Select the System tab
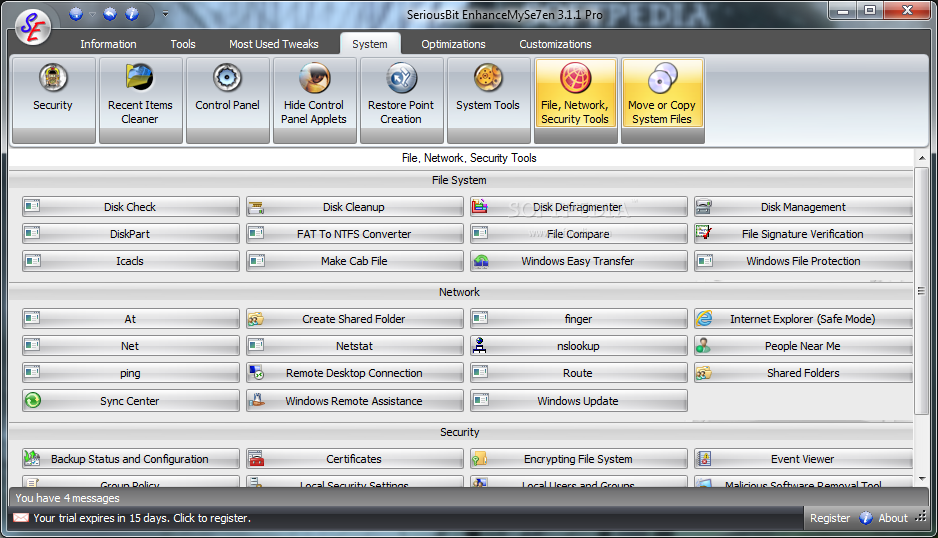This screenshot has width=938, height=538. (370, 44)
